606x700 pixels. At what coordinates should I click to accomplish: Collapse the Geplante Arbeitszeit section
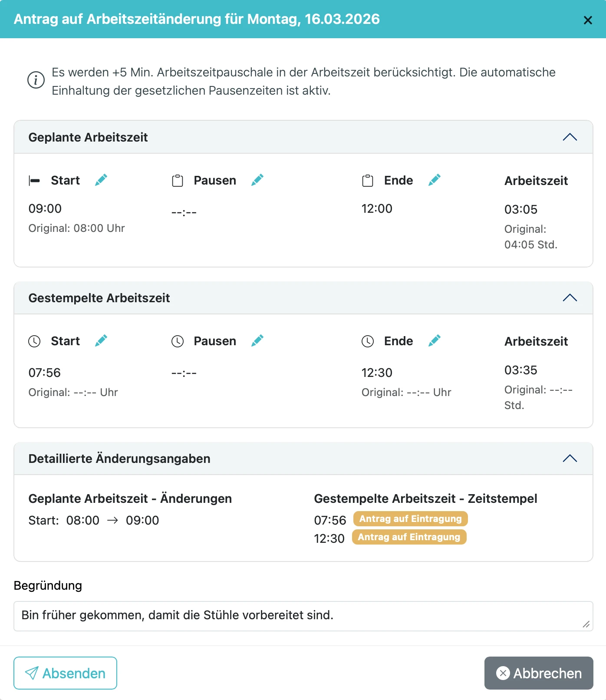point(570,137)
